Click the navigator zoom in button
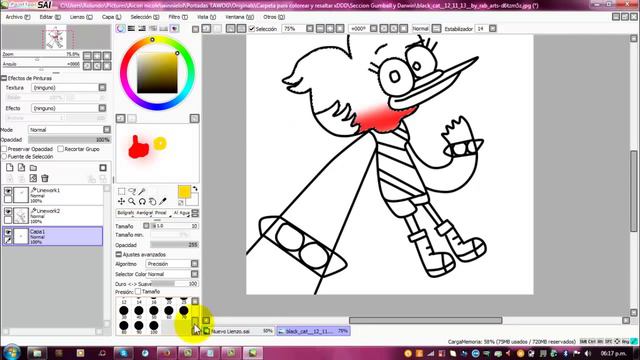This screenshot has height=360, width=640. click(x=97, y=56)
